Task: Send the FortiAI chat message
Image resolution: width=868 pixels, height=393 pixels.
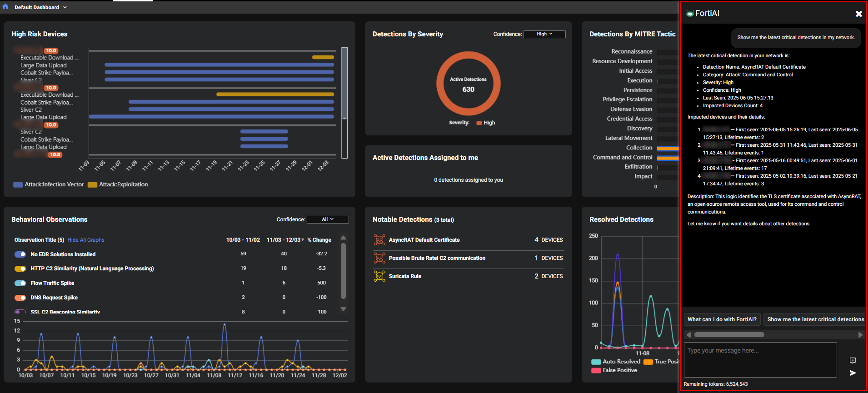Action: (853, 373)
